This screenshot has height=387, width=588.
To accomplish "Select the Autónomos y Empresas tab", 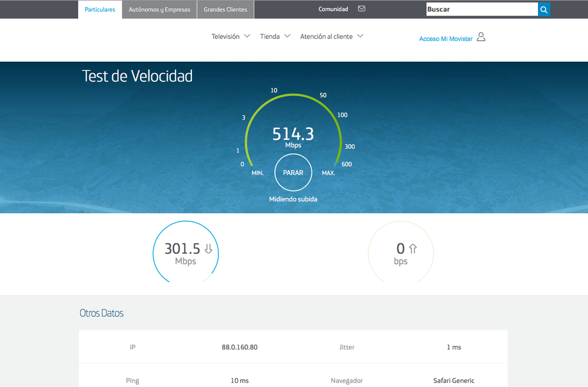I will pos(160,9).
